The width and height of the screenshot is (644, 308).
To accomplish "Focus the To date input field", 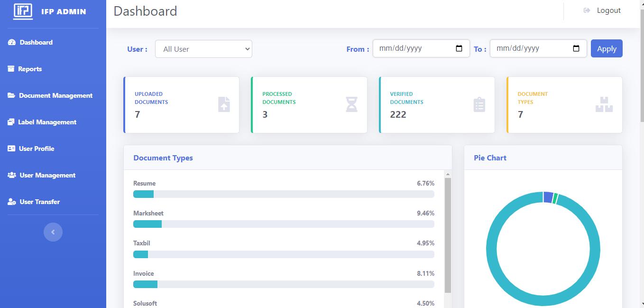I will 538,48.
